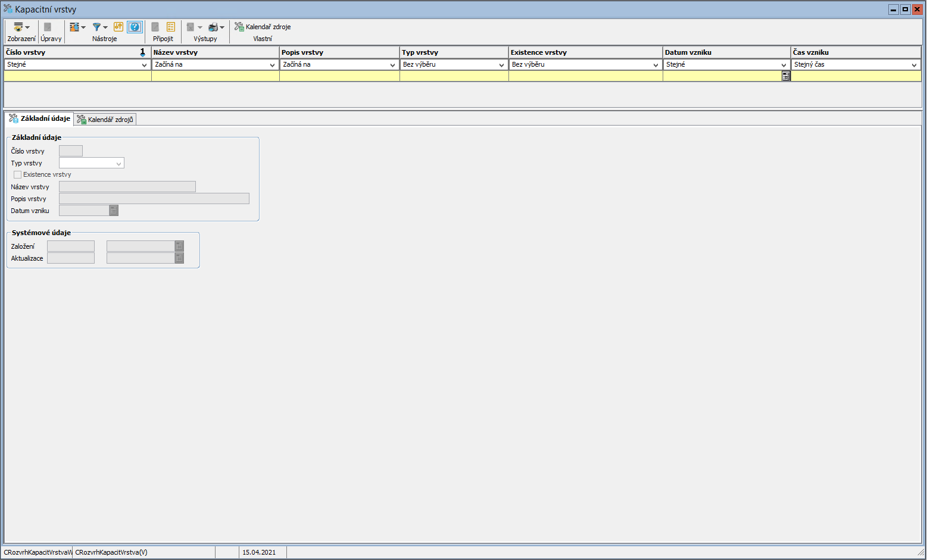The image size is (927, 560).
Task: Expand the Typ vrstvy combo box in form
Action: (x=119, y=164)
